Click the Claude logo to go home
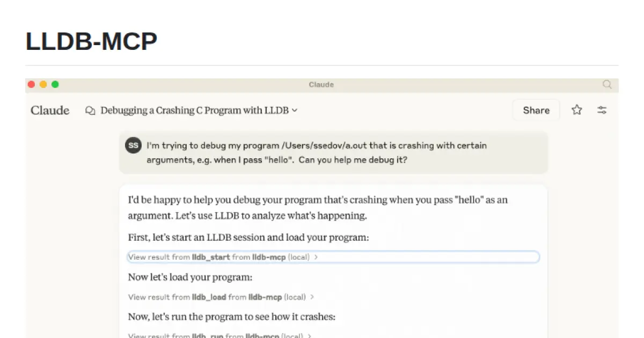The height and width of the screenshot is (338, 644). click(50, 111)
